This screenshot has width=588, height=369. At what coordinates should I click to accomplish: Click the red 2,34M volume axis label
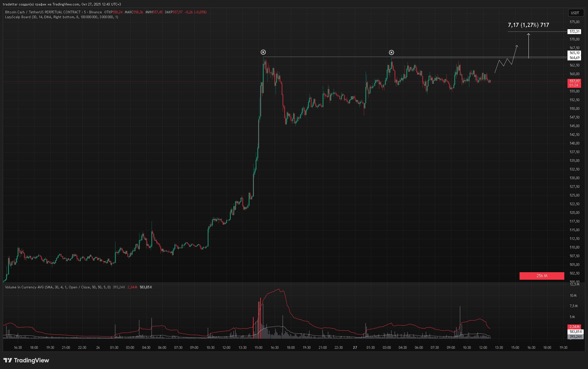574,327
